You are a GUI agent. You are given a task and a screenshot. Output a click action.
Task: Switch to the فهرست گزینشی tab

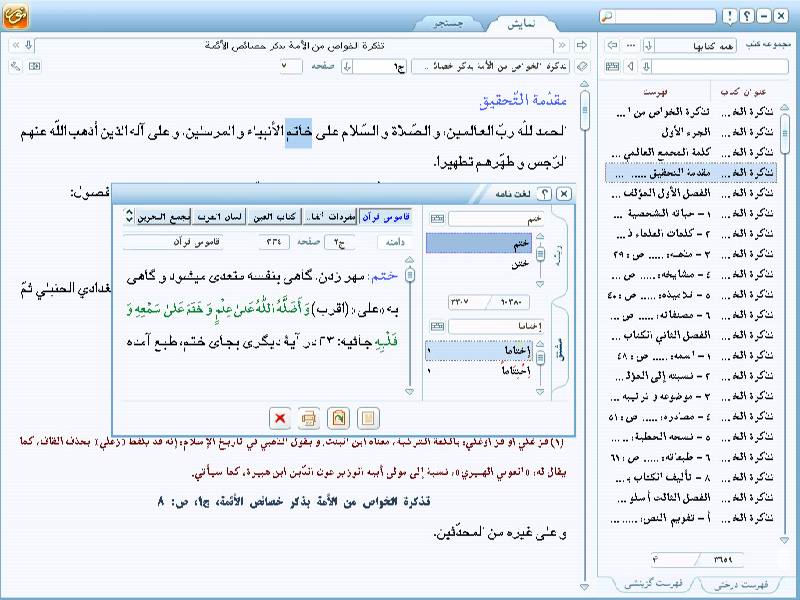(x=654, y=585)
